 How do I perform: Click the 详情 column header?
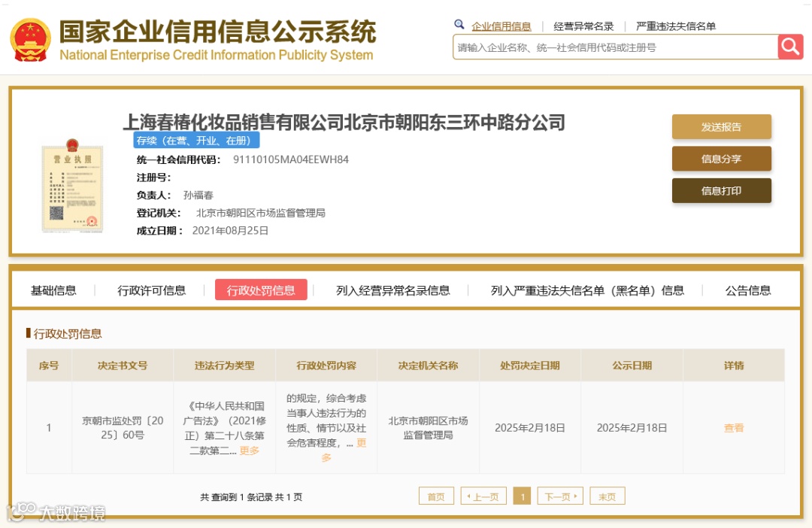coord(734,366)
